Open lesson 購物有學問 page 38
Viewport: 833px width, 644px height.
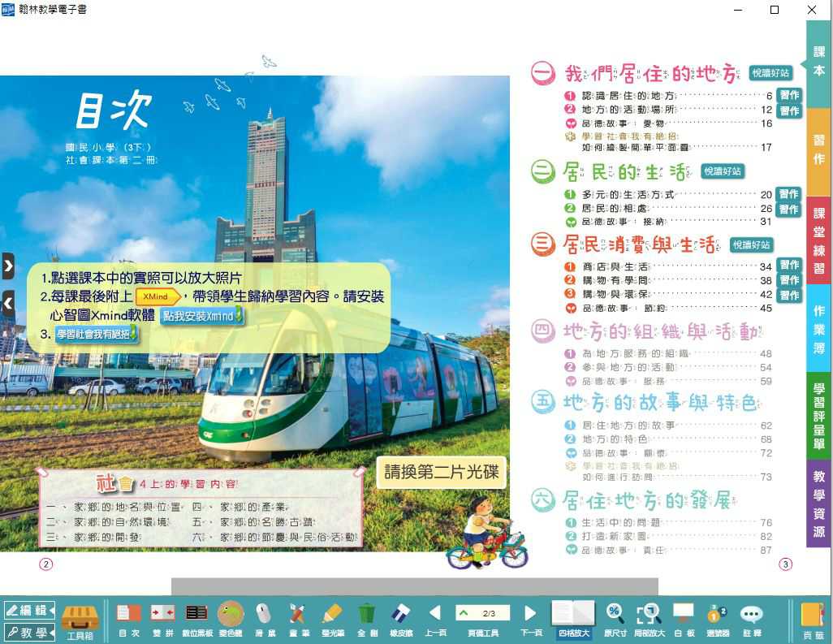coord(668,280)
